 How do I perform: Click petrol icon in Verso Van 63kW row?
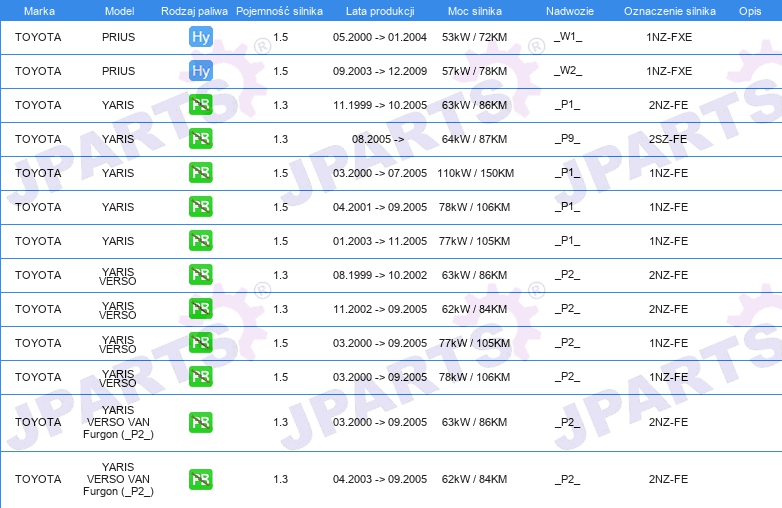tap(200, 422)
